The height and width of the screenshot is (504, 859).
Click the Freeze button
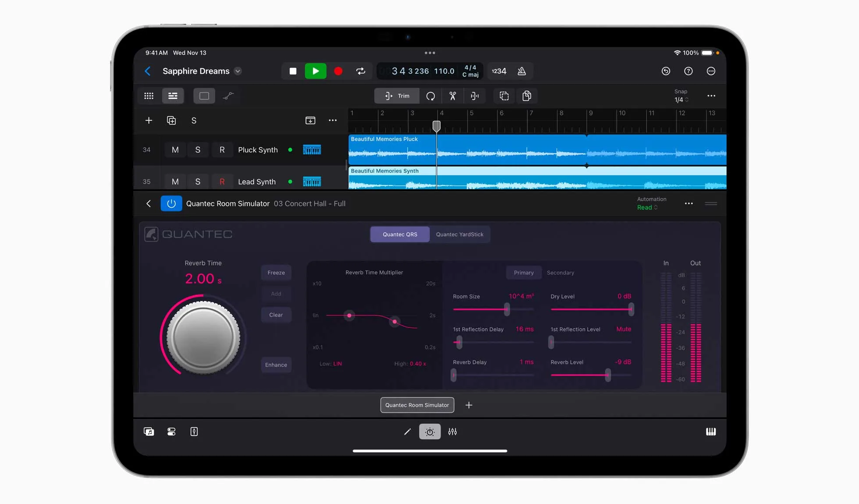[276, 273]
